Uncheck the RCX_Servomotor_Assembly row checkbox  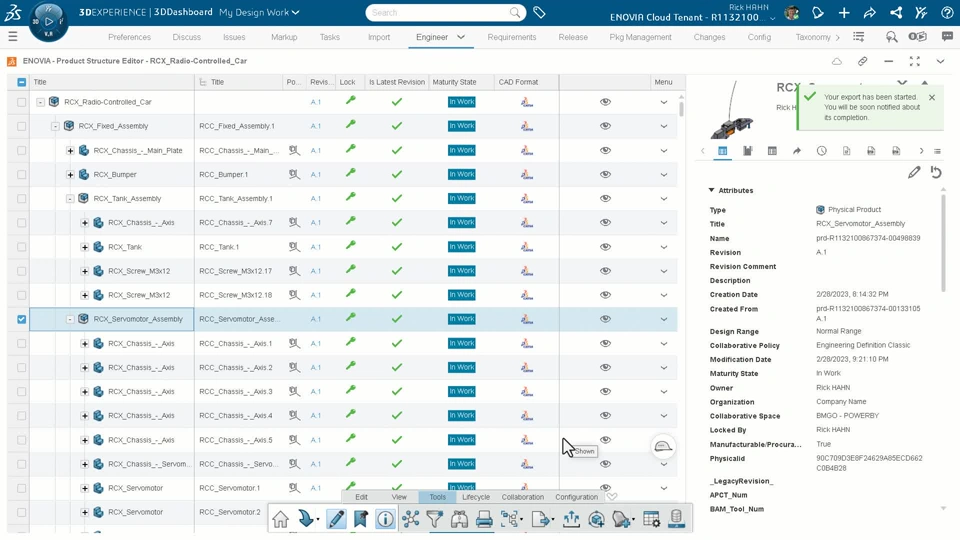(x=21, y=319)
